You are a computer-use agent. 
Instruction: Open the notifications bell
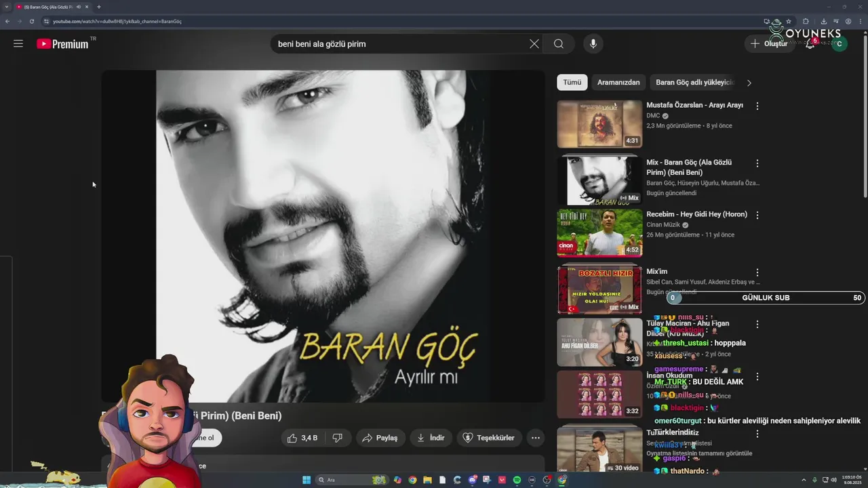click(x=810, y=43)
